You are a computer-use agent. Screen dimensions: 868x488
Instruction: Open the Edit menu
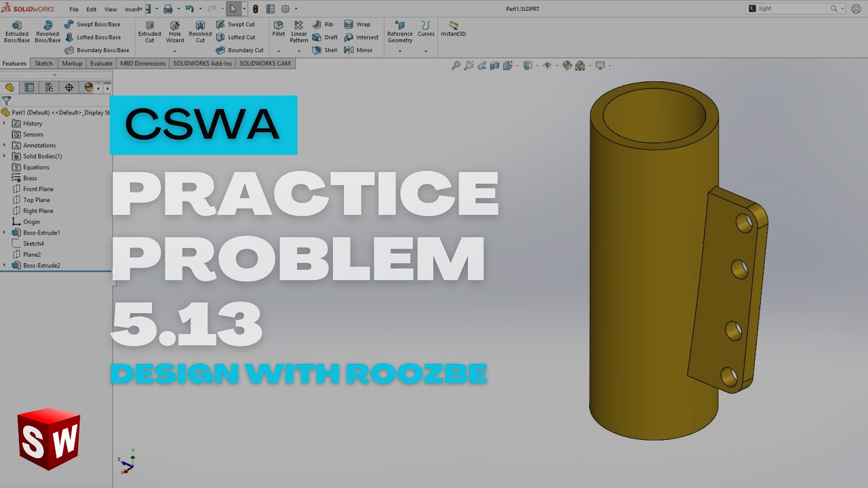coord(92,9)
